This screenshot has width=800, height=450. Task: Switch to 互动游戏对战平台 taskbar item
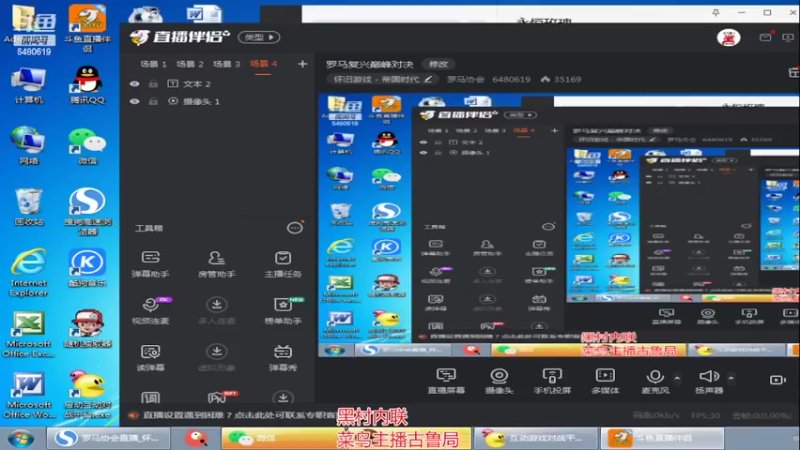(536, 438)
